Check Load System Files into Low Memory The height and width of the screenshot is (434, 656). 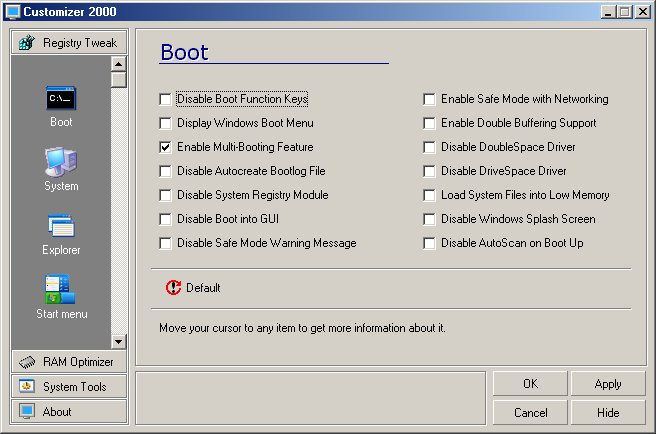[x=429, y=195]
